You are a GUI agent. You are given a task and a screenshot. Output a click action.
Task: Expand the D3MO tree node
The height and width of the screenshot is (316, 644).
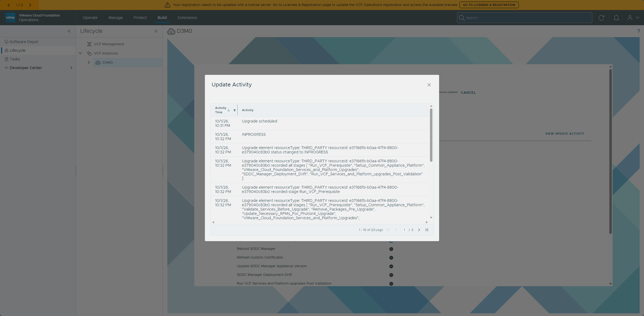tap(89, 62)
